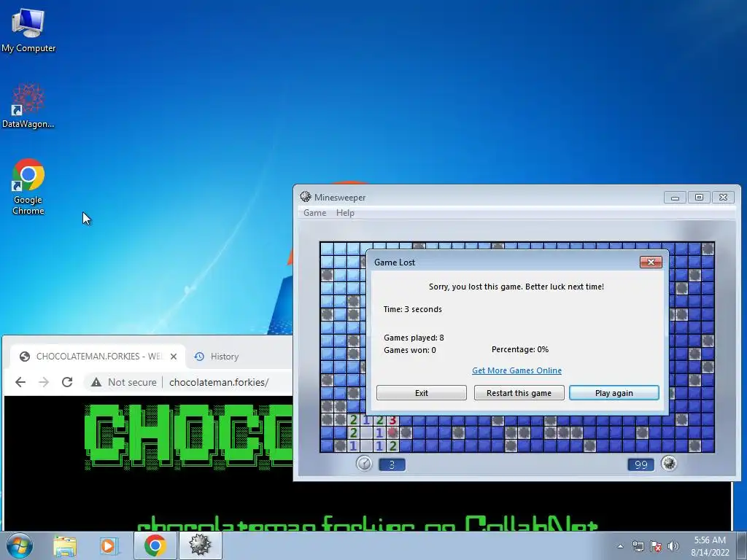
Task: Switch to CHOCOLATEMAN.FORKIES Chrome tab
Action: point(98,356)
